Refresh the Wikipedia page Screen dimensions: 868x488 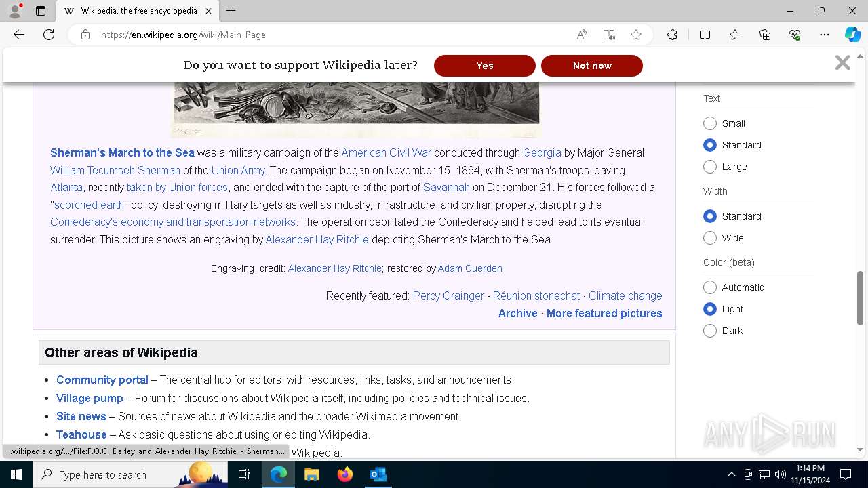pos(49,35)
